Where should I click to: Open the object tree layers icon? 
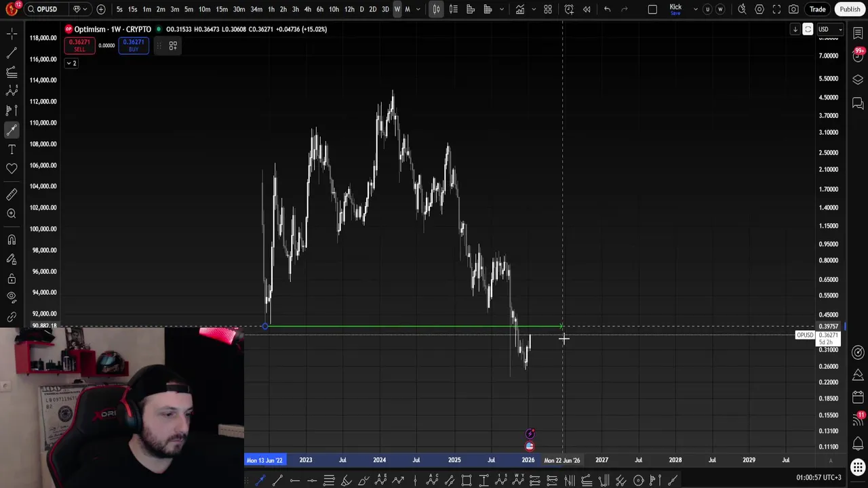tap(858, 79)
